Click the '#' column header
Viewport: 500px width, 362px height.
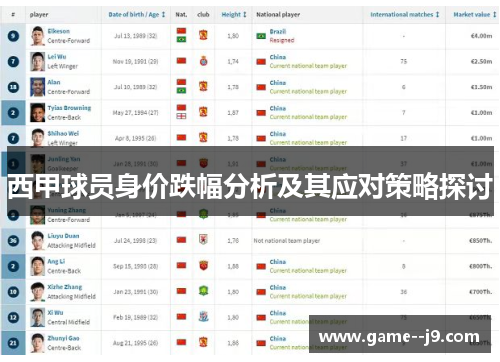coord(13,14)
